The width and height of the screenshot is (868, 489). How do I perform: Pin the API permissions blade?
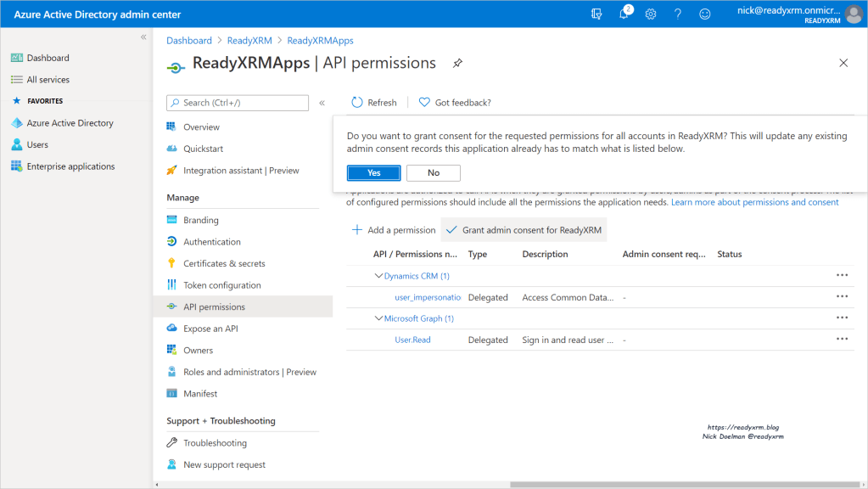pyautogui.click(x=457, y=64)
